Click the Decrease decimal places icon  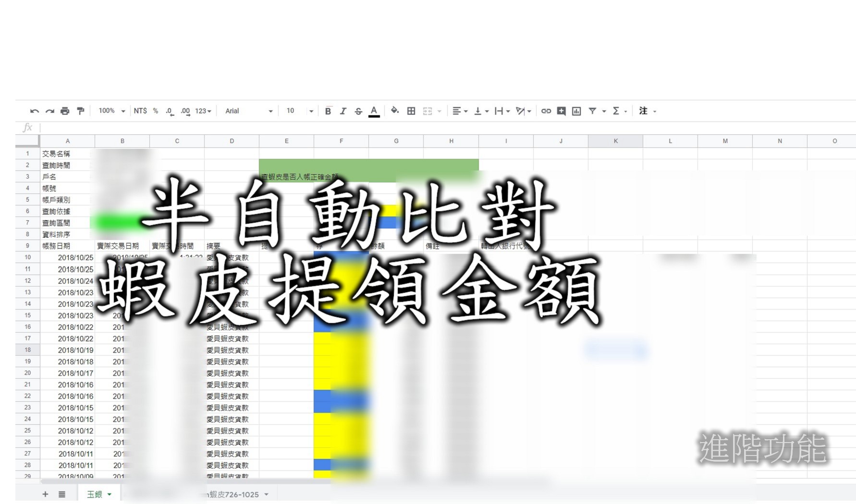click(169, 110)
